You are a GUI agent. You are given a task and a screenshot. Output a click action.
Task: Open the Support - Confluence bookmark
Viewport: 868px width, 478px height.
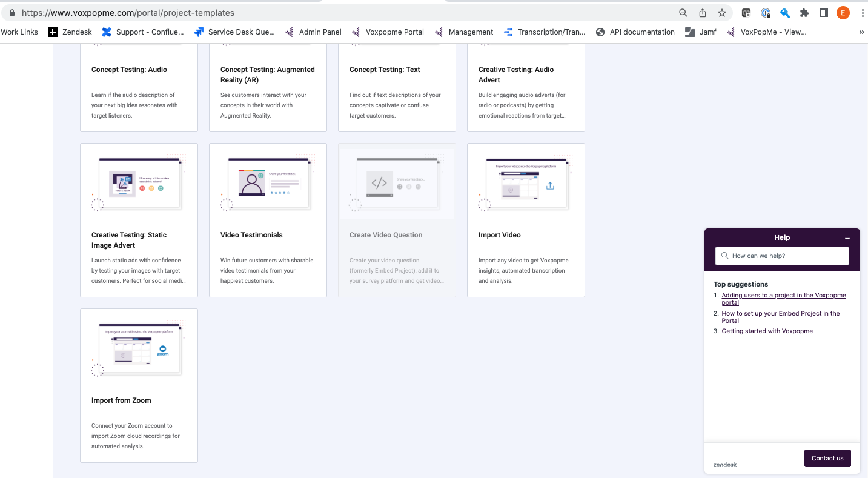[x=143, y=32]
